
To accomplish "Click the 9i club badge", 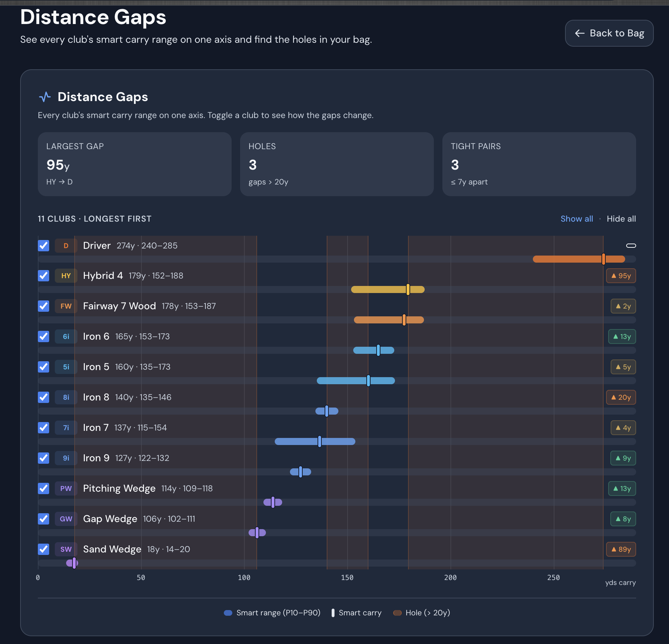I will [x=66, y=458].
